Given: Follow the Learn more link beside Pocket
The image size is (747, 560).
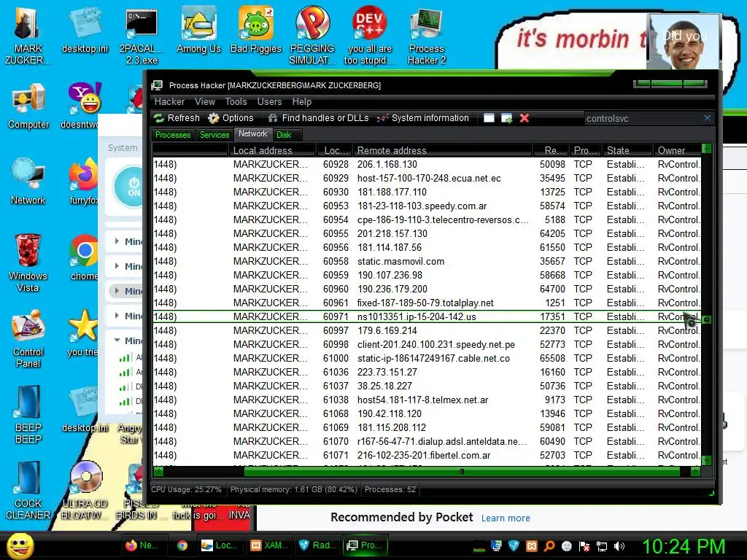Looking at the screenshot, I should (x=506, y=518).
